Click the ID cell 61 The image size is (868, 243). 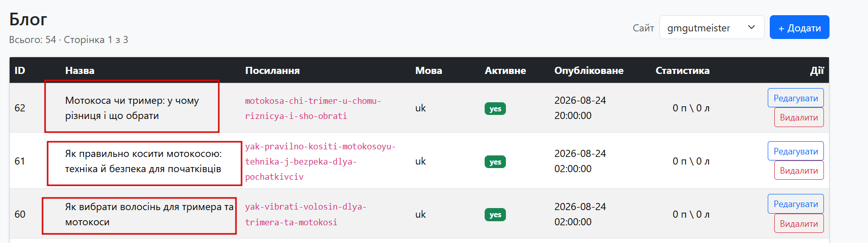(x=20, y=161)
